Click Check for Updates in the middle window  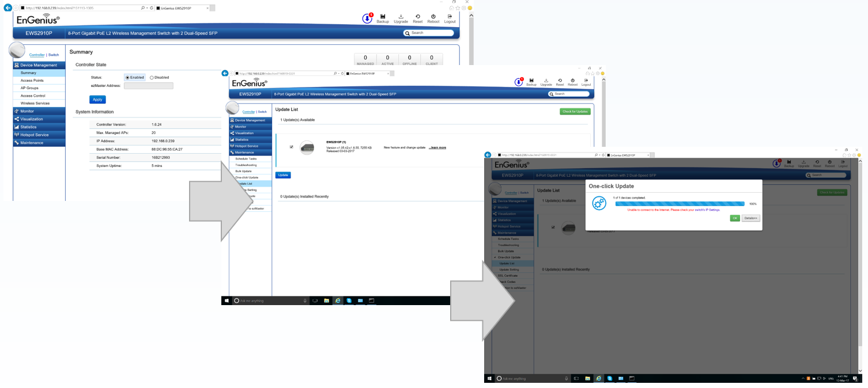pos(575,112)
